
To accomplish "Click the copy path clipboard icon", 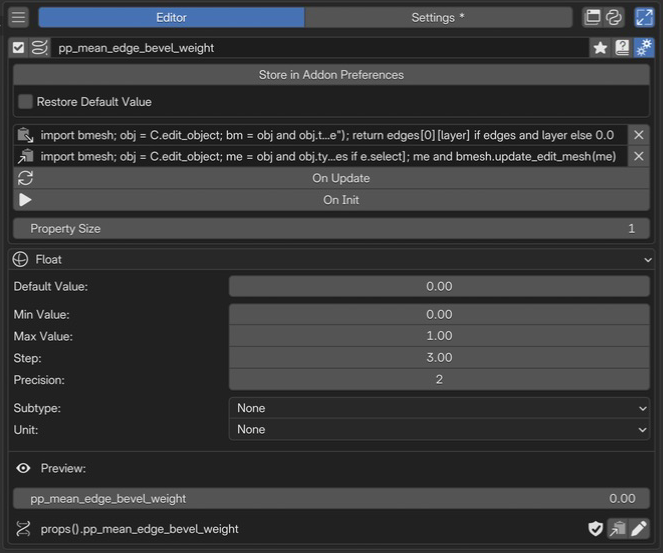I will coord(618,528).
